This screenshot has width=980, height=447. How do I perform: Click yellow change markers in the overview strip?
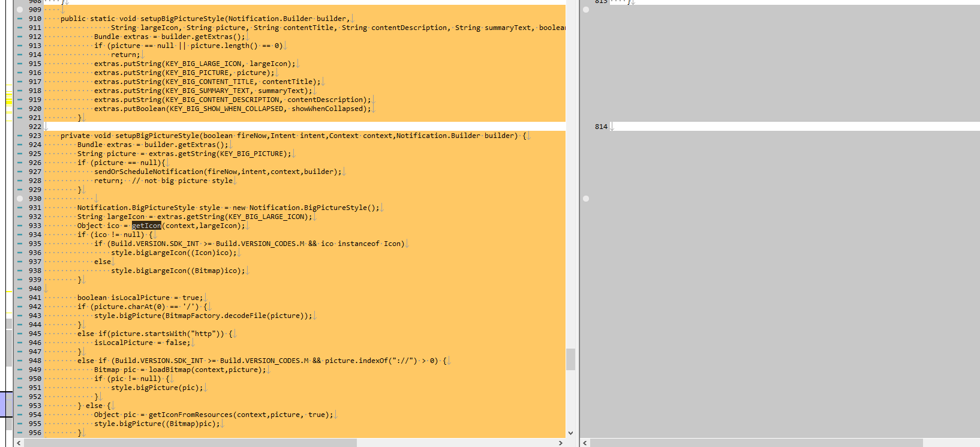(8, 101)
